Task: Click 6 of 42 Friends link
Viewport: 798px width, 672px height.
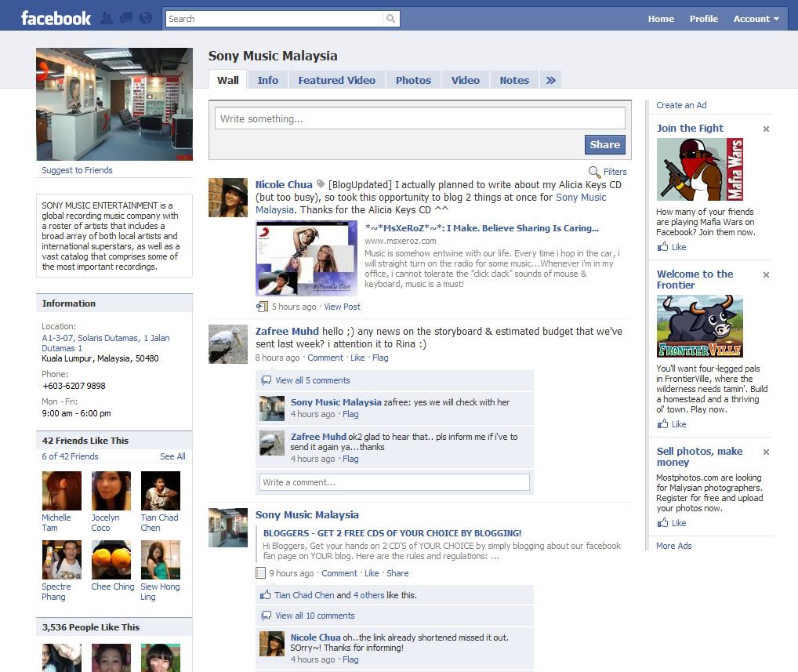Action: [70, 456]
